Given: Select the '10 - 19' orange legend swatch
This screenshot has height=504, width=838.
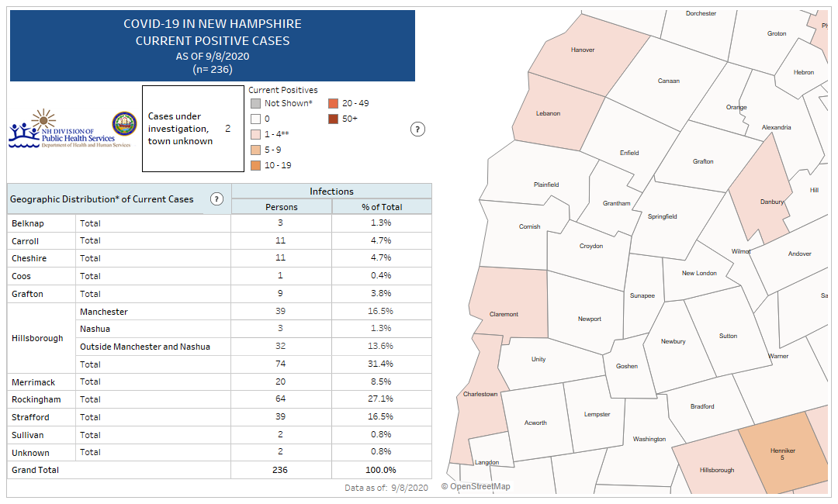Looking at the screenshot, I should [255, 165].
